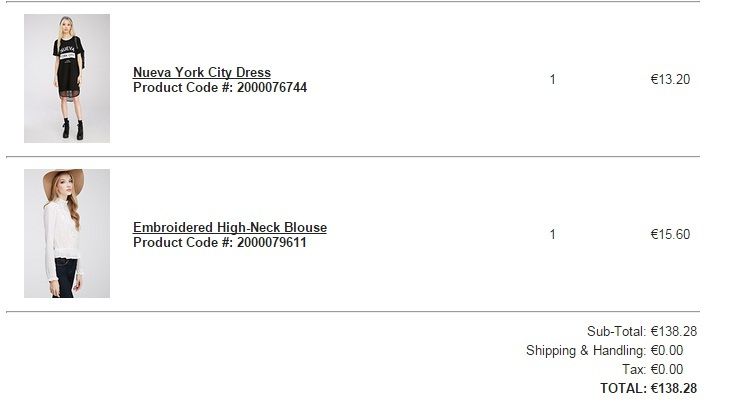
Task: Click the Embroidered High-Neck Blouse product photo
Action: [x=67, y=233]
